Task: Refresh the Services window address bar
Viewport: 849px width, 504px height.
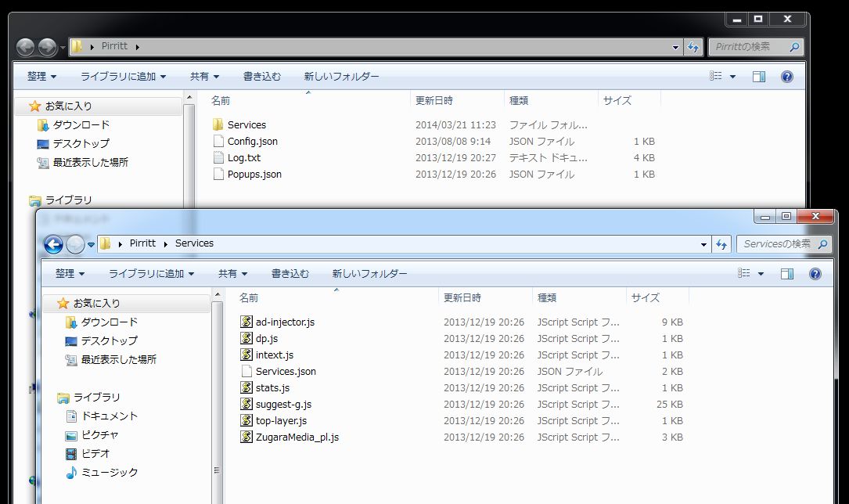Action: tap(721, 244)
